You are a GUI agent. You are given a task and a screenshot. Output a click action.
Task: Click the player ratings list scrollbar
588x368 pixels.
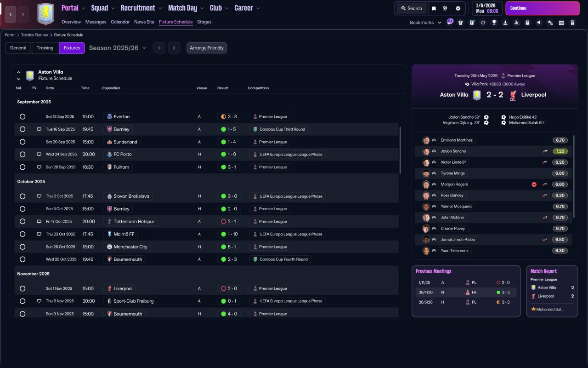[574, 177]
